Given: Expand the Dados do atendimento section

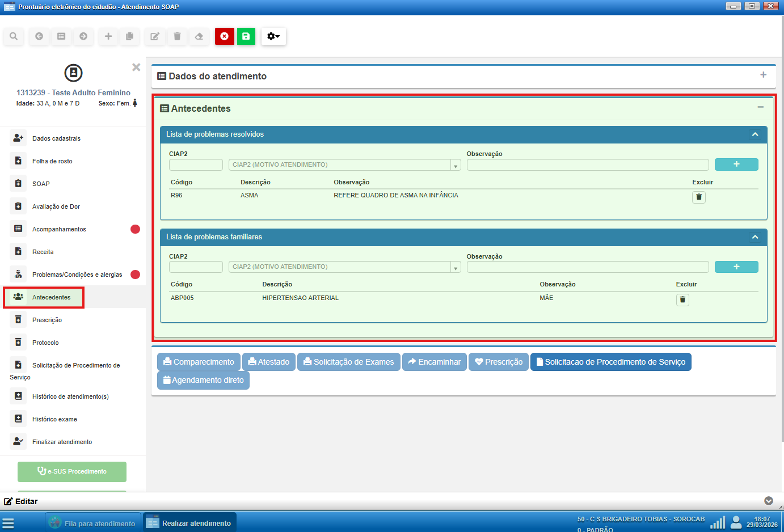Looking at the screenshot, I should 763,75.
